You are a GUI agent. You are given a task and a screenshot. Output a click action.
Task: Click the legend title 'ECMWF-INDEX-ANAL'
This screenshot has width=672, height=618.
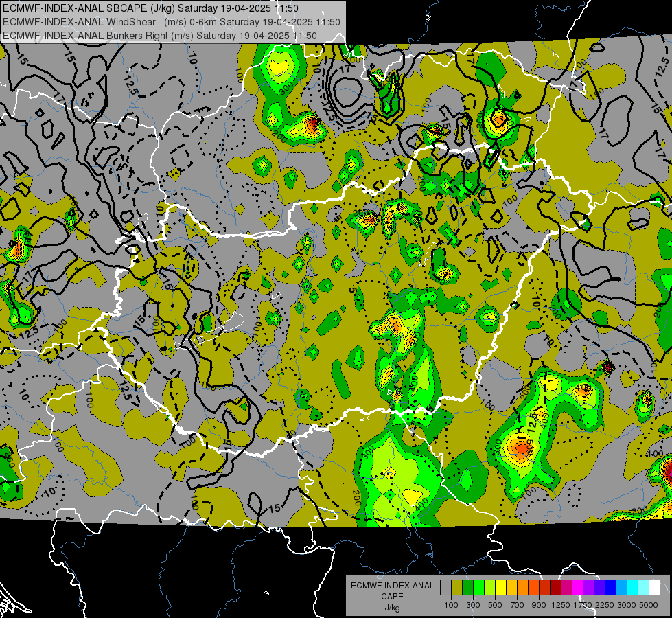pos(393,586)
